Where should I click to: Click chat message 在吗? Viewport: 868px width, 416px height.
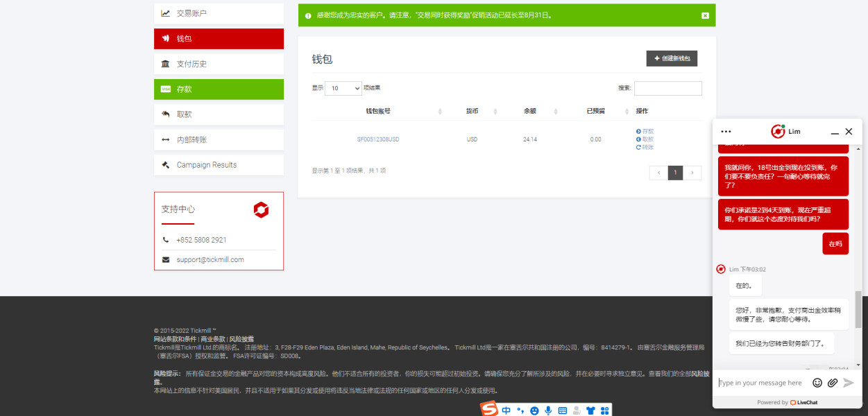(x=835, y=244)
